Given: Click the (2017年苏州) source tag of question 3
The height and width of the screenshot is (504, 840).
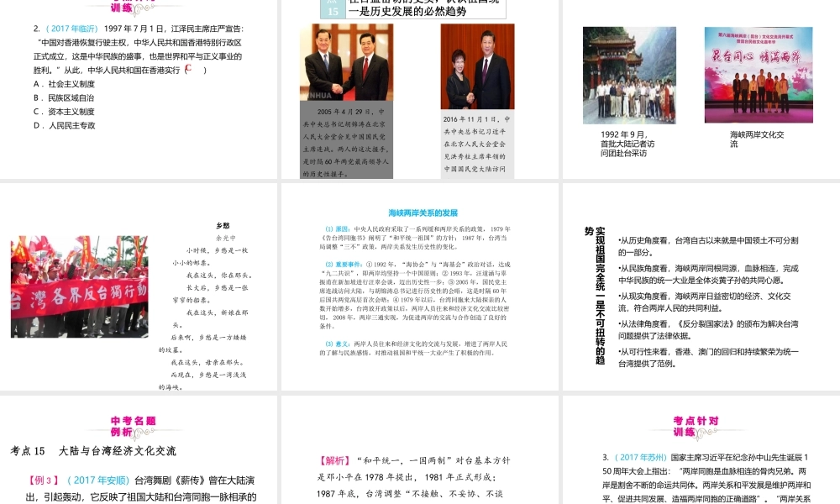Looking at the screenshot, I should tap(640, 458).
